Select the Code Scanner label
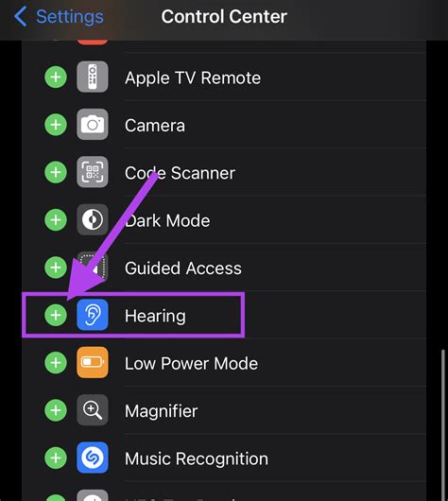This screenshot has width=448, height=501. tap(180, 173)
